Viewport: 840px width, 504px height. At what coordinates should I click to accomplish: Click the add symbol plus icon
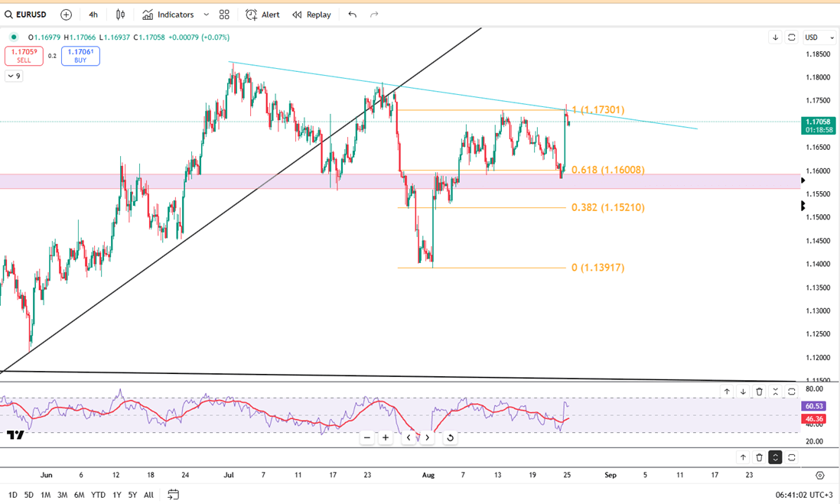tap(67, 15)
